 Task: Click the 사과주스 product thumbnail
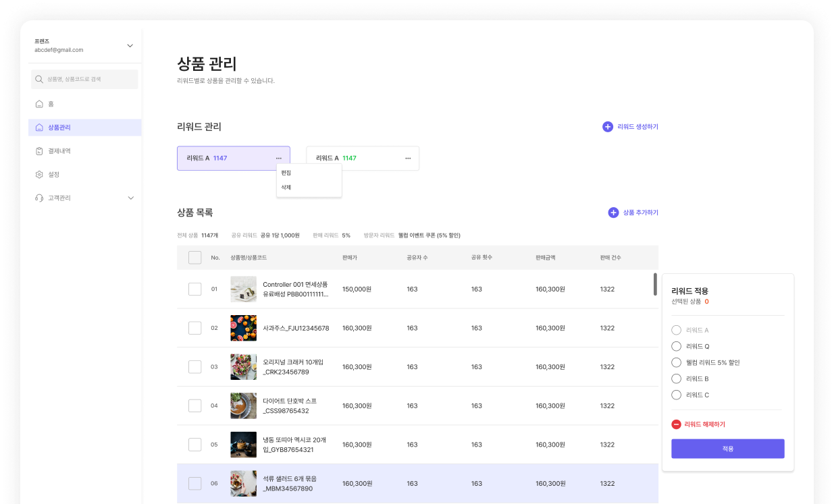tap(243, 328)
